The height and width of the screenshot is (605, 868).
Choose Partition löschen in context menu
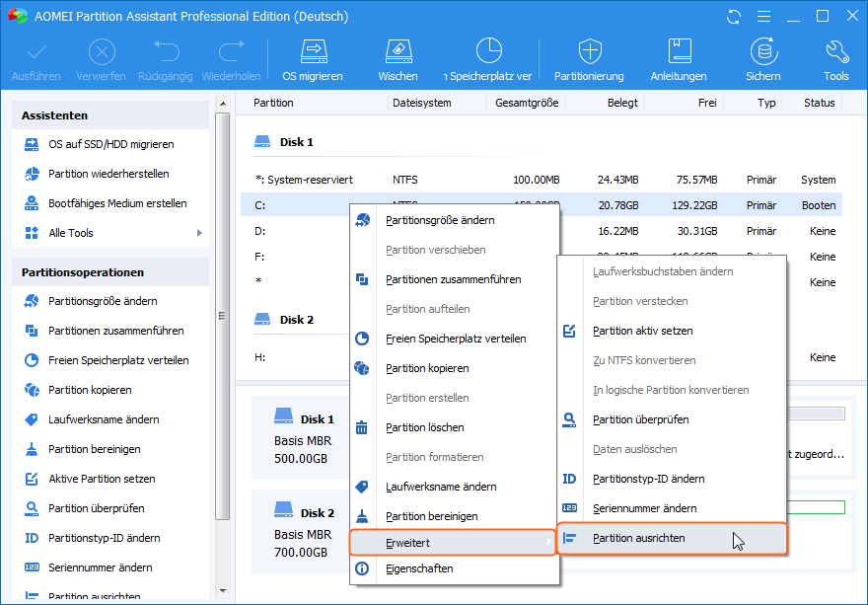coord(455,427)
